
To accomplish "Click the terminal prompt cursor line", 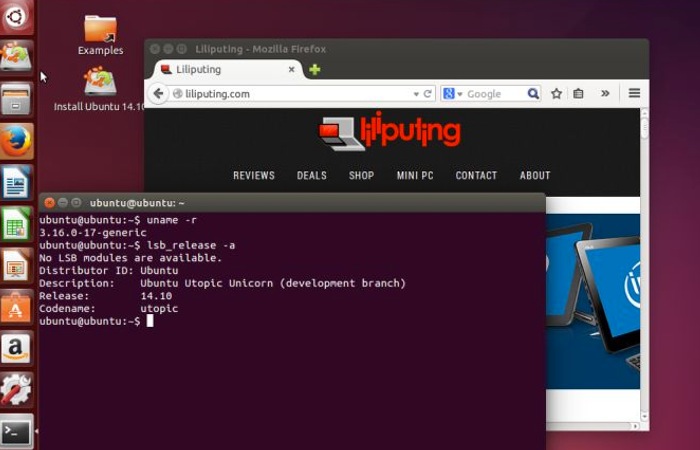I will [x=96, y=321].
